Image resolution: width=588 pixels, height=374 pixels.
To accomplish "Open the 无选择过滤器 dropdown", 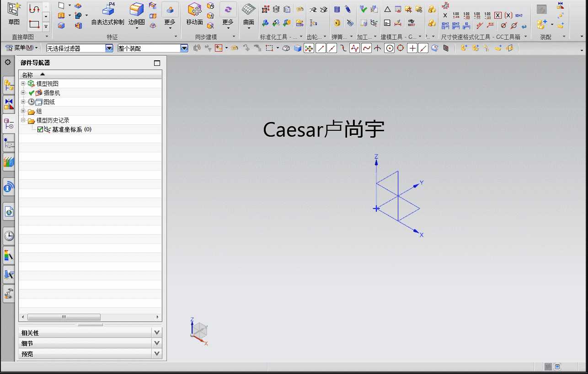I will (x=109, y=48).
